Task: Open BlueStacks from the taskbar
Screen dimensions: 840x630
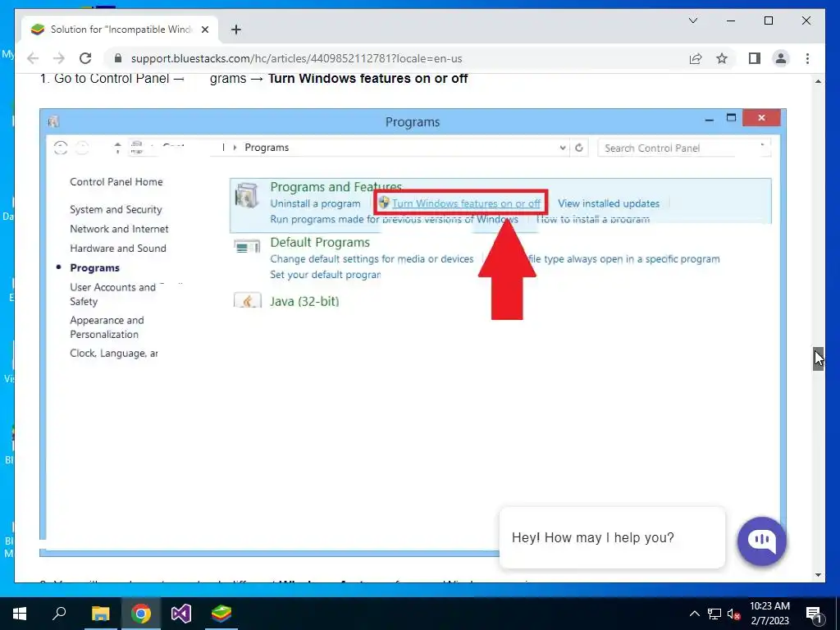Action: coord(221,614)
